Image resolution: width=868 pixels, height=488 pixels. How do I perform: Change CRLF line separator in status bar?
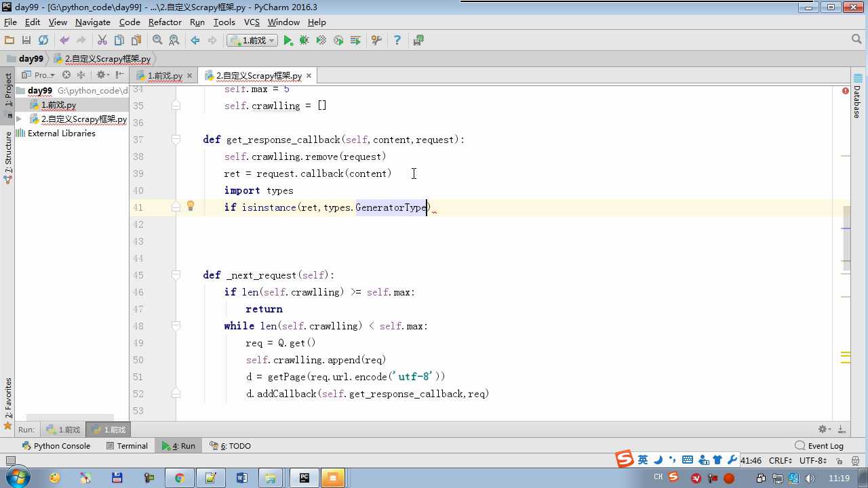click(781, 460)
